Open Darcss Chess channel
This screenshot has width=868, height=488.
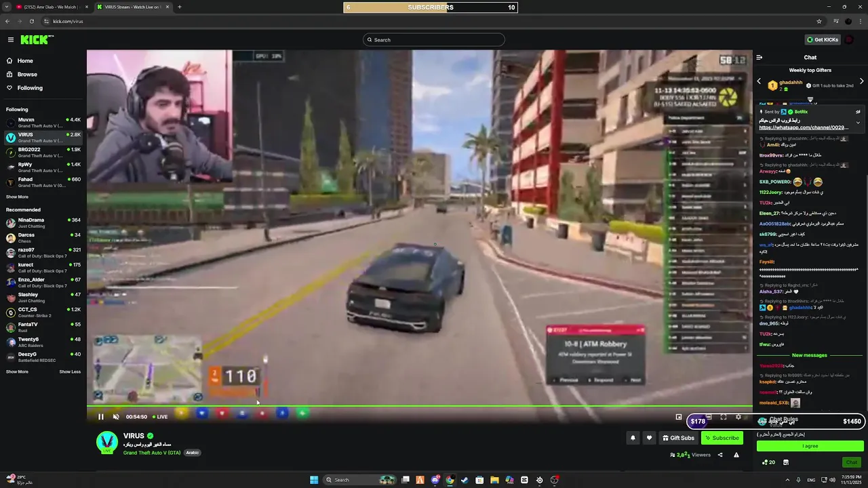click(x=43, y=238)
